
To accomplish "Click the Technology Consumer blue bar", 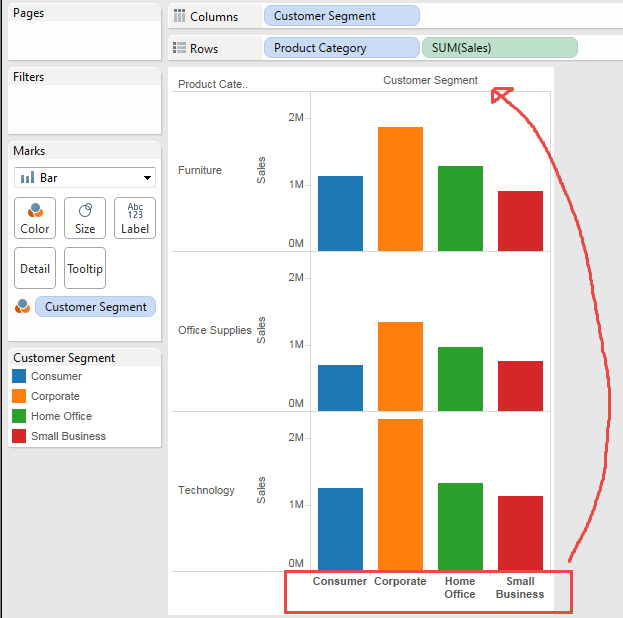I will (341, 529).
